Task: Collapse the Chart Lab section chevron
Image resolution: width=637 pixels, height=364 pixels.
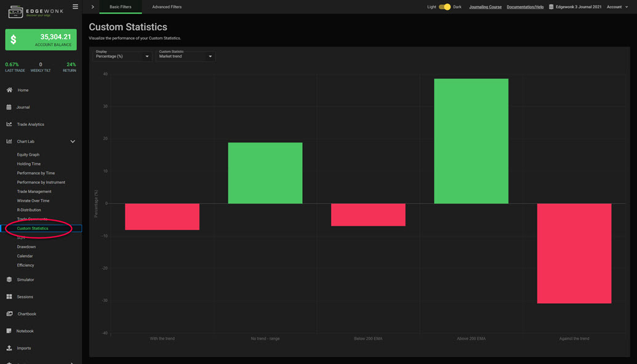Action: (73, 142)
